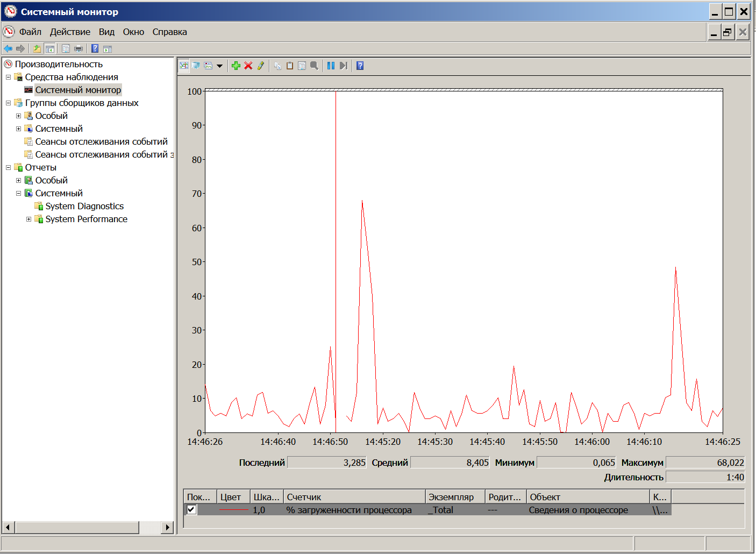Open the graph toolbar Help icon
This screenshot has height=554, width=756.
(x=360, y=66)
